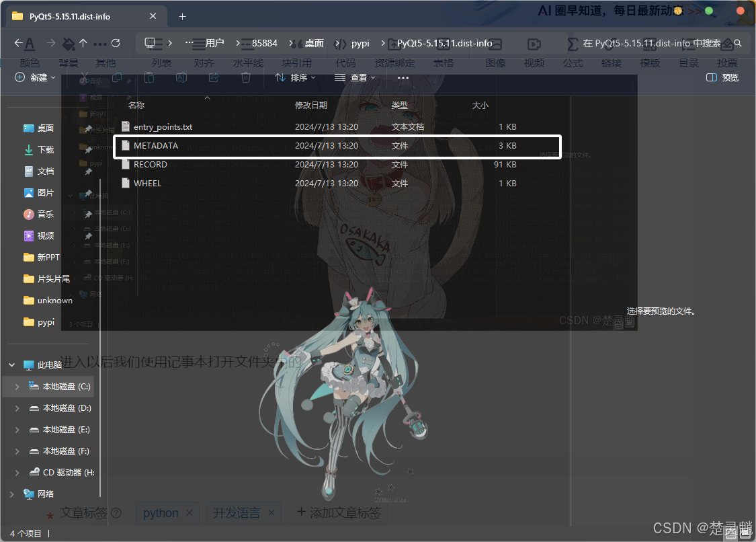Open the 新建 dropdown

(x=35, y=77)
